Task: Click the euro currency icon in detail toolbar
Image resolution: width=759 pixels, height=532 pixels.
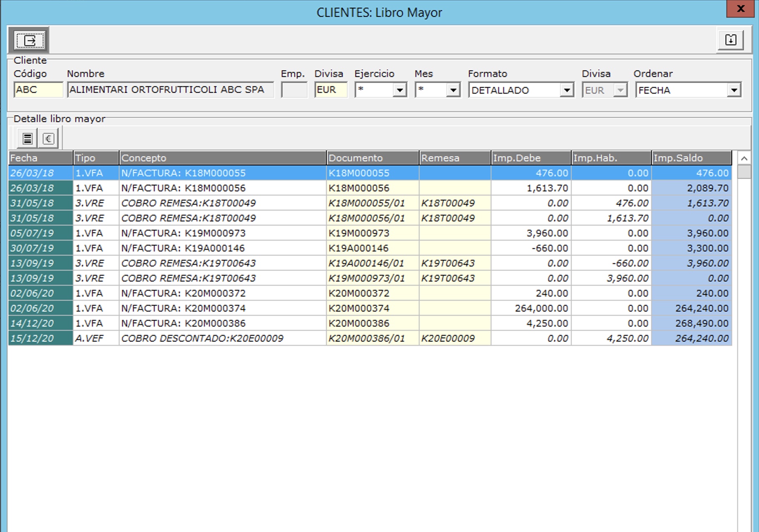Action: coord(48,139)
